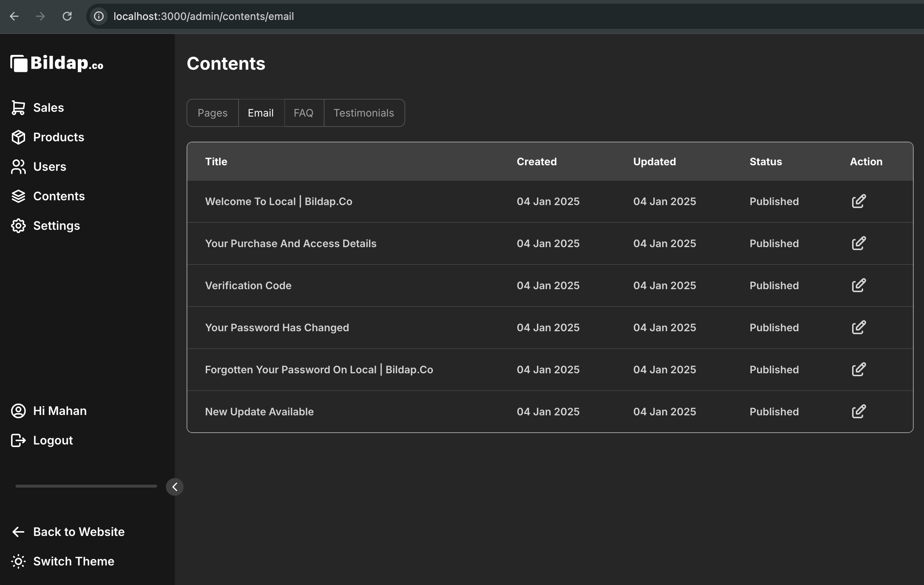Log out via the Logout link

(53, 440)
